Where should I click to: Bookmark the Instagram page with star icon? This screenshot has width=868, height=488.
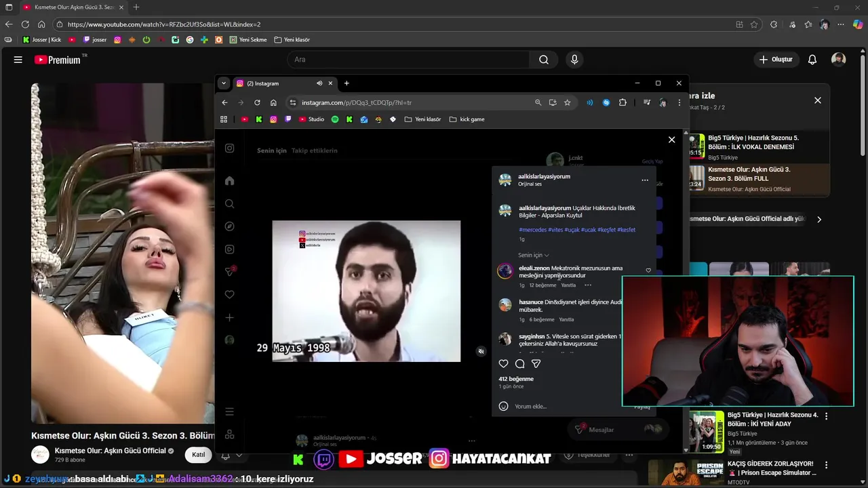568,102
